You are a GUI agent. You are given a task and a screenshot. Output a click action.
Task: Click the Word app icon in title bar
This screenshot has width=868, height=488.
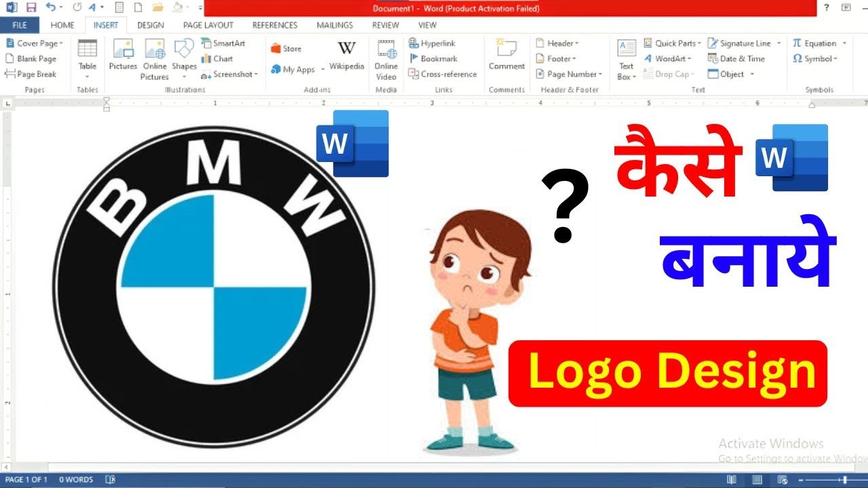click(12, 7)
